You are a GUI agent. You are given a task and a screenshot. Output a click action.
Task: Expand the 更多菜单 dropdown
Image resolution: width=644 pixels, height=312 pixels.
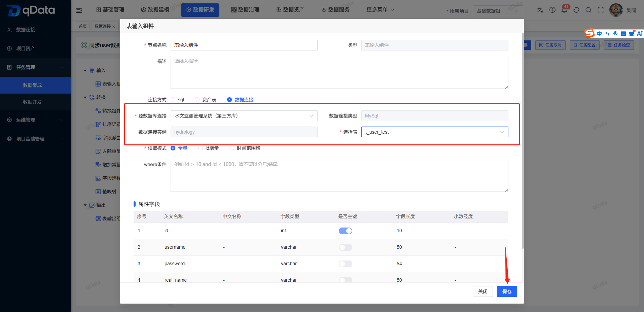(380, 10)
